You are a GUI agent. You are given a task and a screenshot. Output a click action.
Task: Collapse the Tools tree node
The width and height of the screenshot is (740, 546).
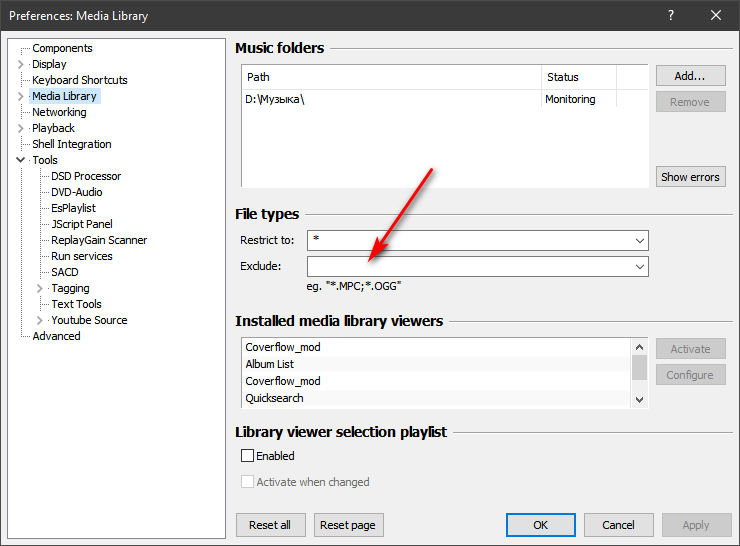[x=21, y=160]
